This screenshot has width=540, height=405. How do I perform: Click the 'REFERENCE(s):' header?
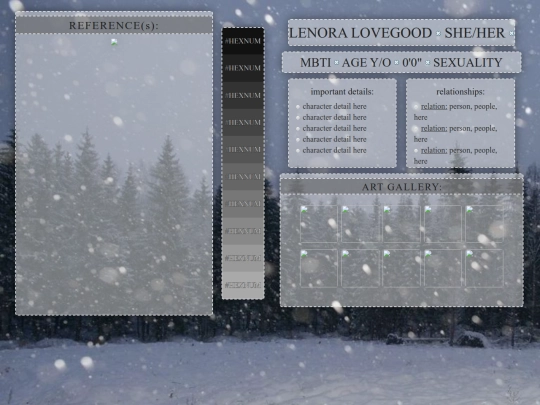[114, 25]
